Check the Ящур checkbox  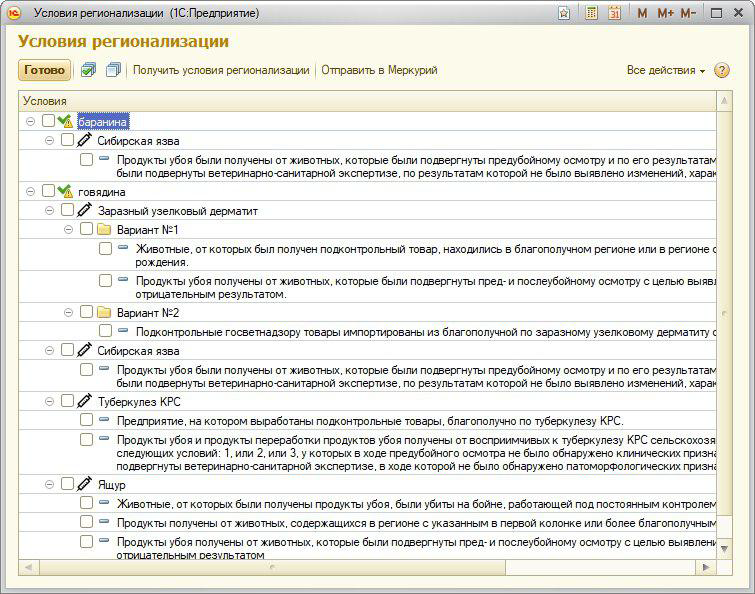(x=67, y=484)
